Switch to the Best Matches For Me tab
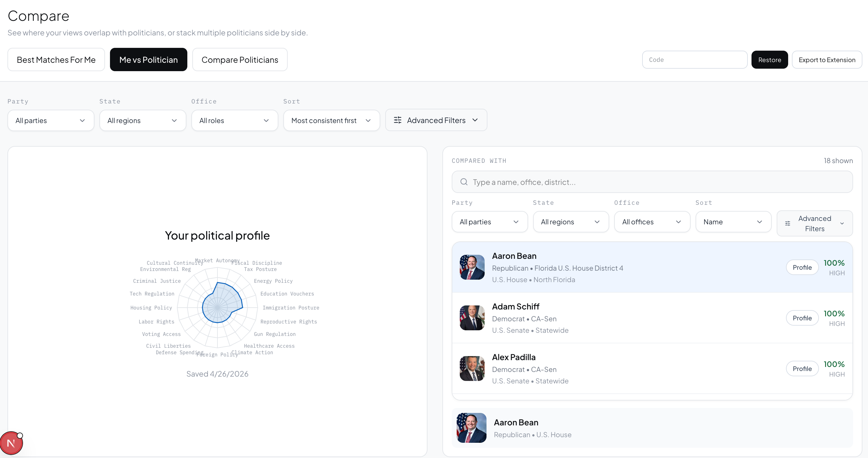 [56, 60]
